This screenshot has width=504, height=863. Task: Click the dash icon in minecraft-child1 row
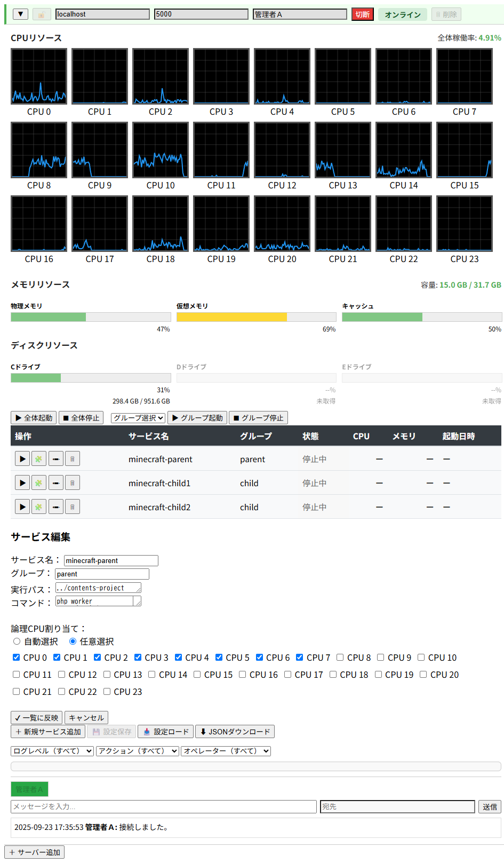(55, 482)
